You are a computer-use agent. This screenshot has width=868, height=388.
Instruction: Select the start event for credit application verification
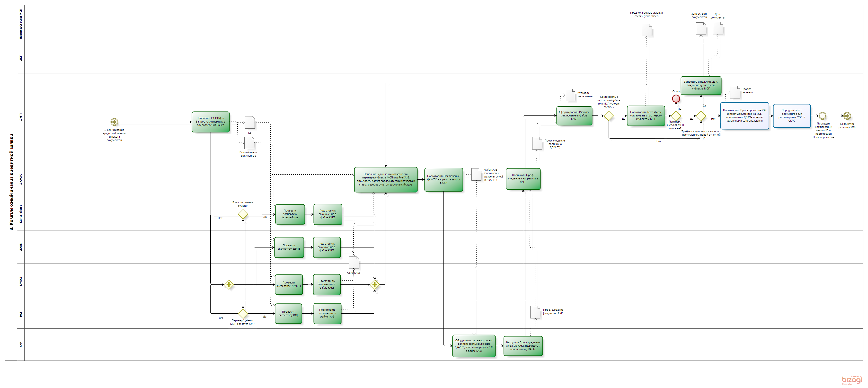[x=114, y=122]
